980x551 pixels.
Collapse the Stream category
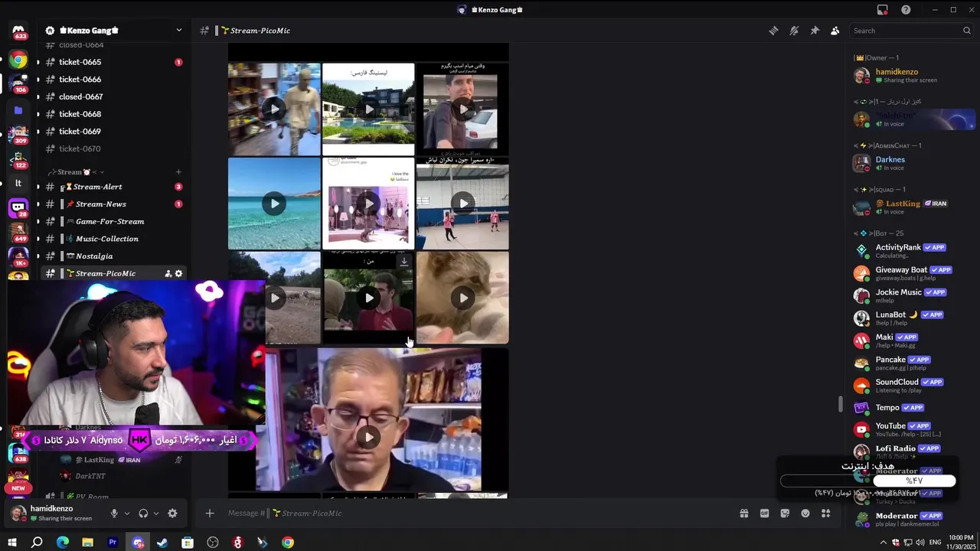click(x=74, y=172)
